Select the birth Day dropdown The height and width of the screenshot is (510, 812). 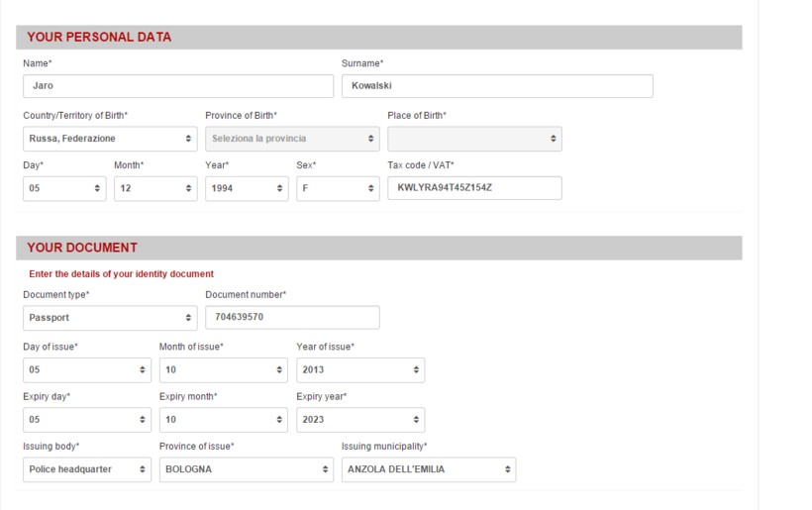tap(64, 188)
